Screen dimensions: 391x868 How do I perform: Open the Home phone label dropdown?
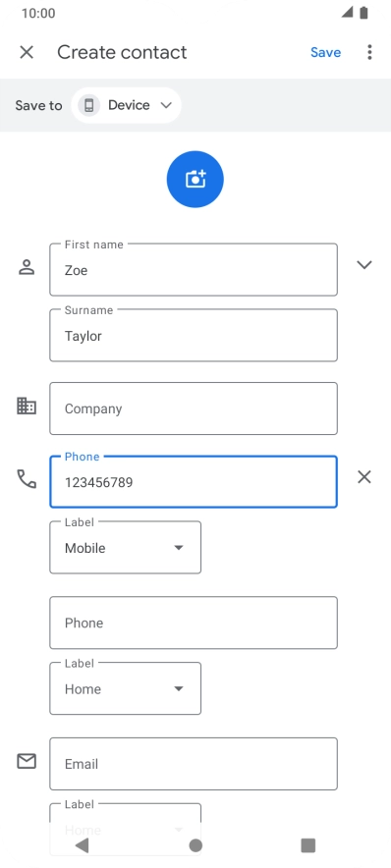[125, 688]
